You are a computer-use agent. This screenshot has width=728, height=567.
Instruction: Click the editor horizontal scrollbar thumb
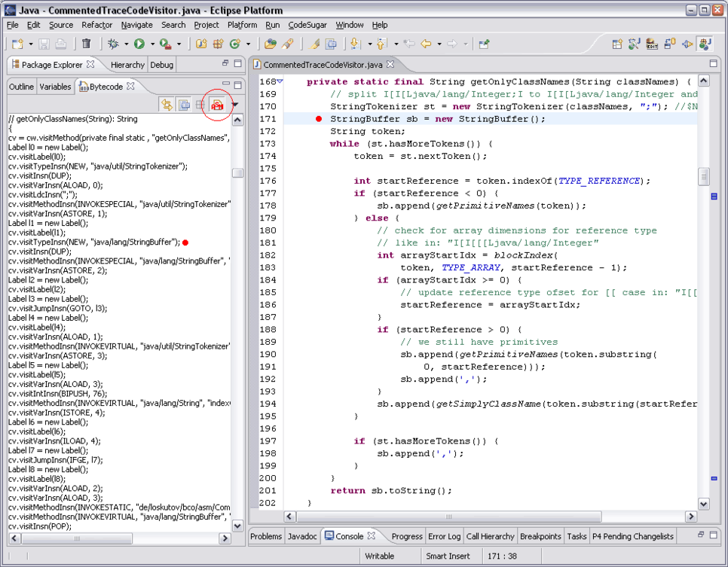[x=449, y=517]
